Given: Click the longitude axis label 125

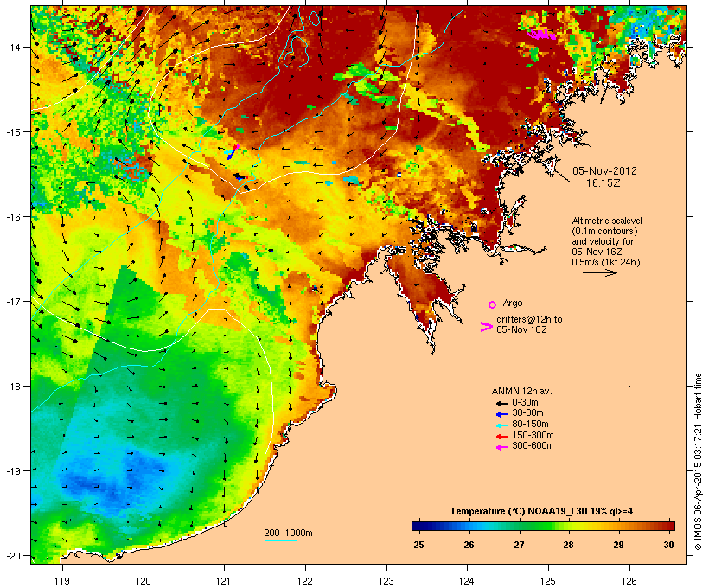Looking at the screenshot, I should point(548,581).
